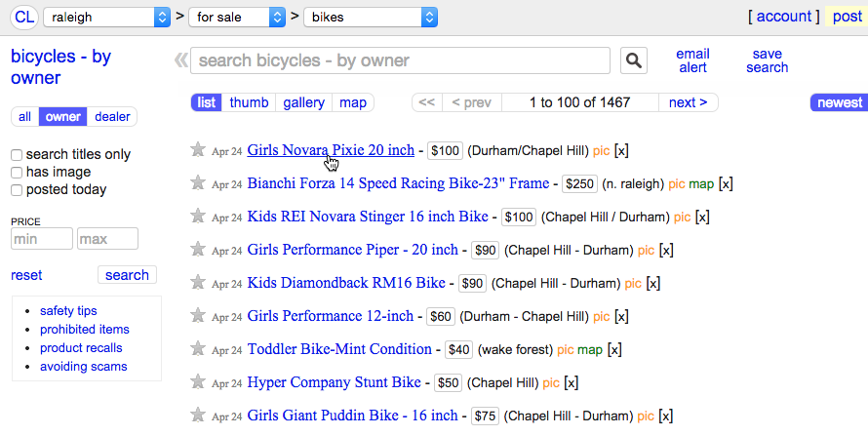Toggle the posted today checkbox
868x436 pixels.
[x=17, y=190]
